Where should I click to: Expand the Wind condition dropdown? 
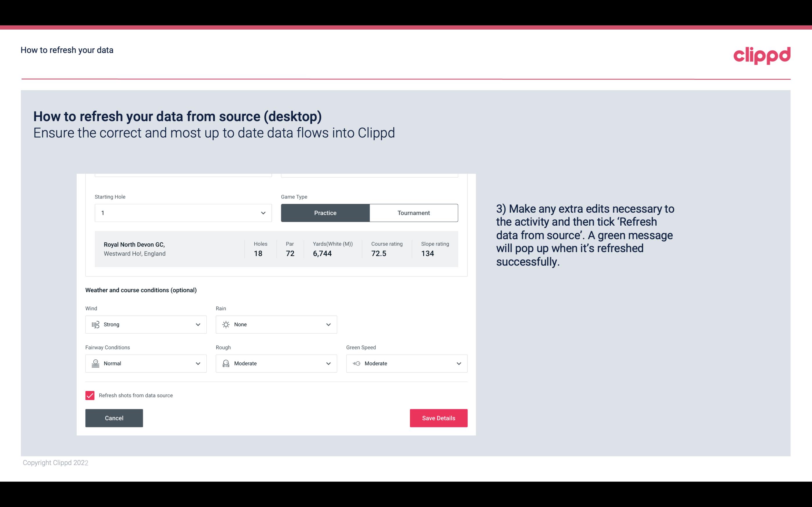[198, 324]
